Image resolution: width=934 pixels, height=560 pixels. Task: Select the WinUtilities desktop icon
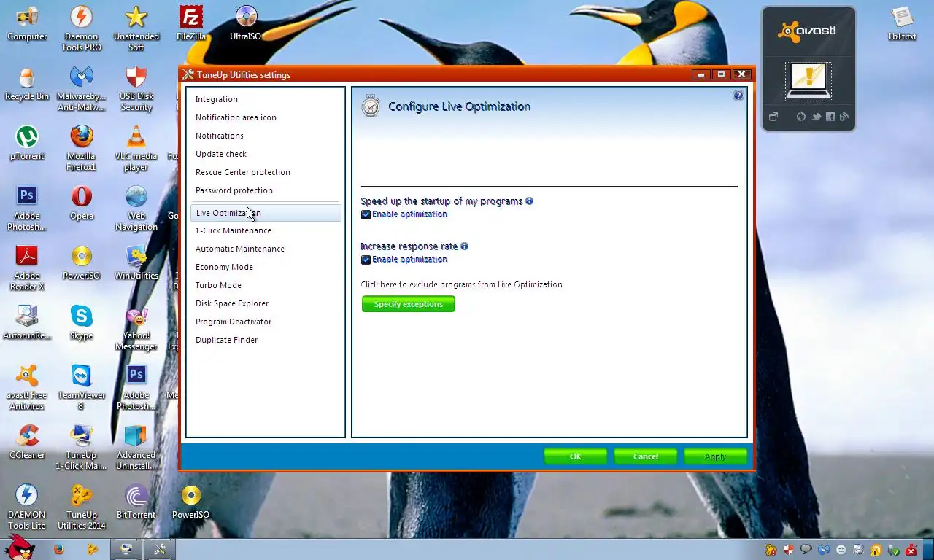(x=136, y=262)
